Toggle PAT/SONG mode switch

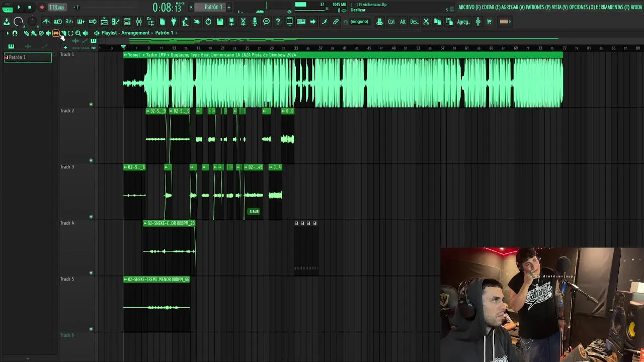coord(7,7)
